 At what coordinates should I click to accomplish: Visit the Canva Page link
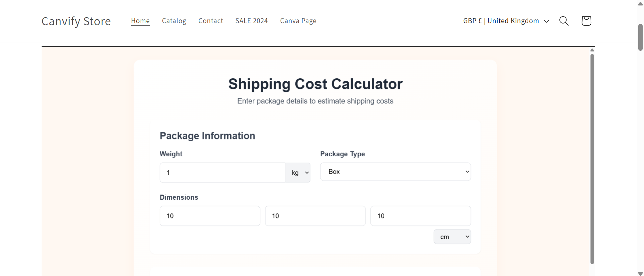click(x=298, y=21)
